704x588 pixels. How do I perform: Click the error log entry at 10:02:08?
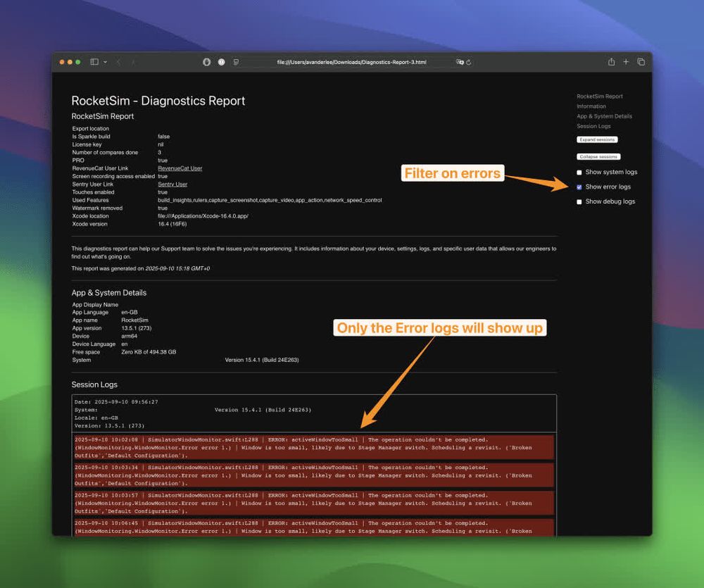click(314, 447)
